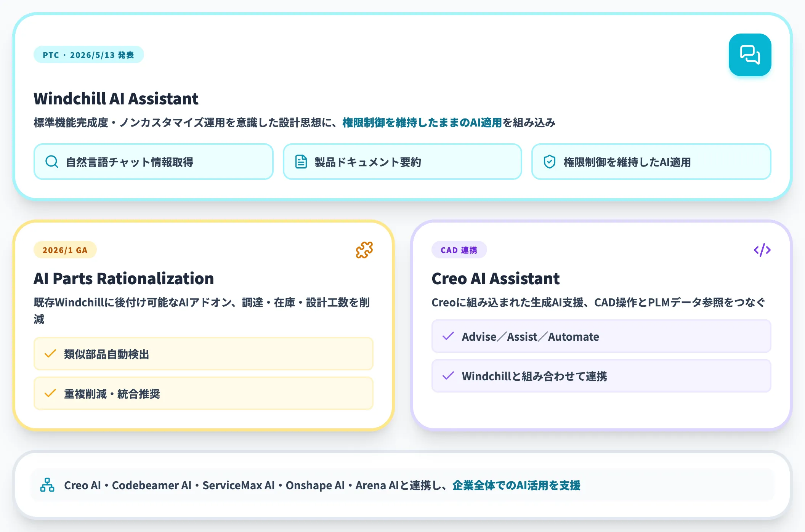Click the shield check icon beside 権限制御を維持したAI適用
The height and width of the screenshot is (532, 805).
550,162
